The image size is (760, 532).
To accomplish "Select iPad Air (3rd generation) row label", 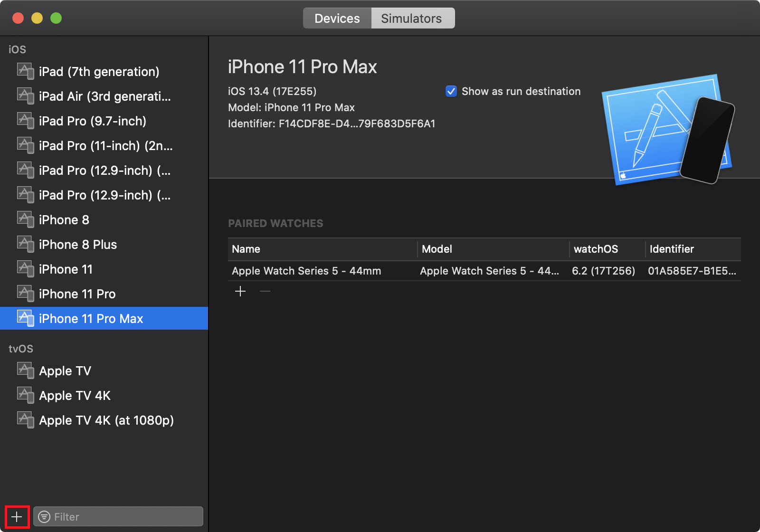I will pos(105,96).
